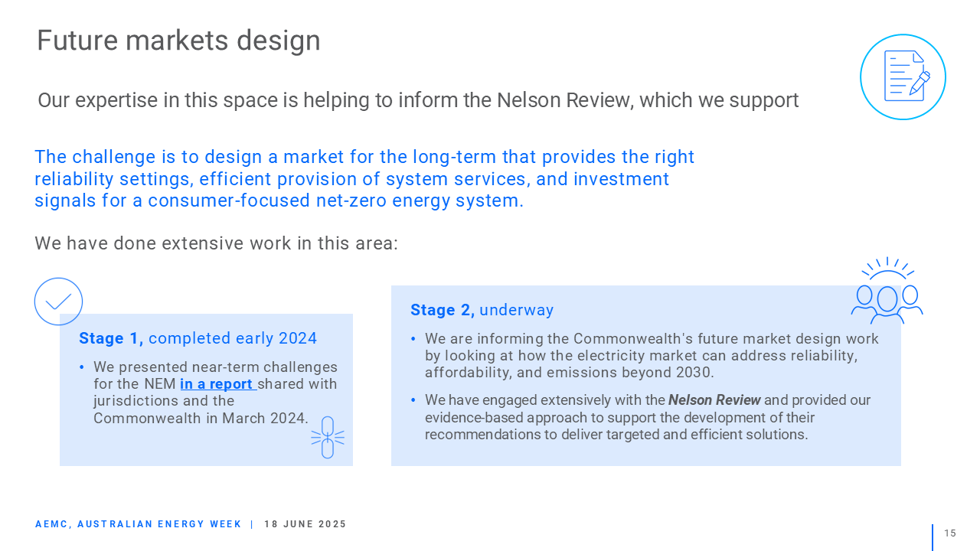Image resolution: width=980 pixels, height=551 pixels.
Task: Click the group-of-people icon above Stage 2
Action: pos(887,291)
